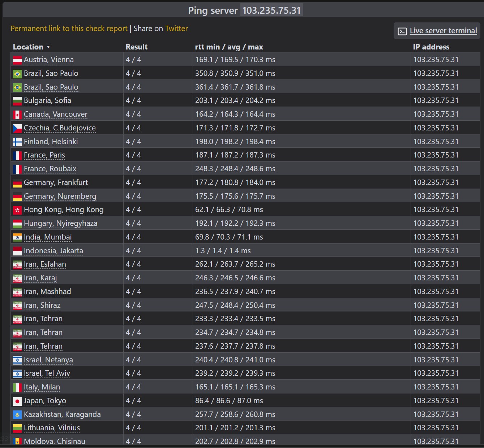Open the Italy, Milan location link

point(42,387)
